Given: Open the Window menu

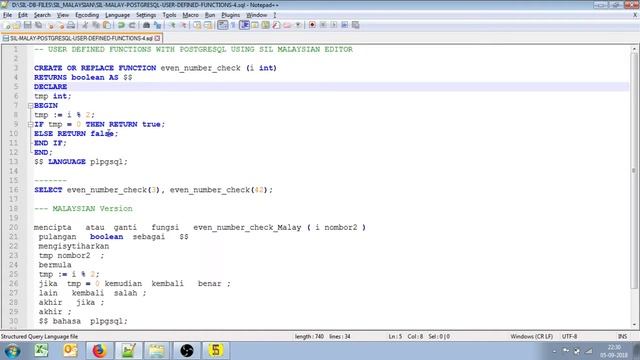Looking at the screenshot, I should (256, 15).
